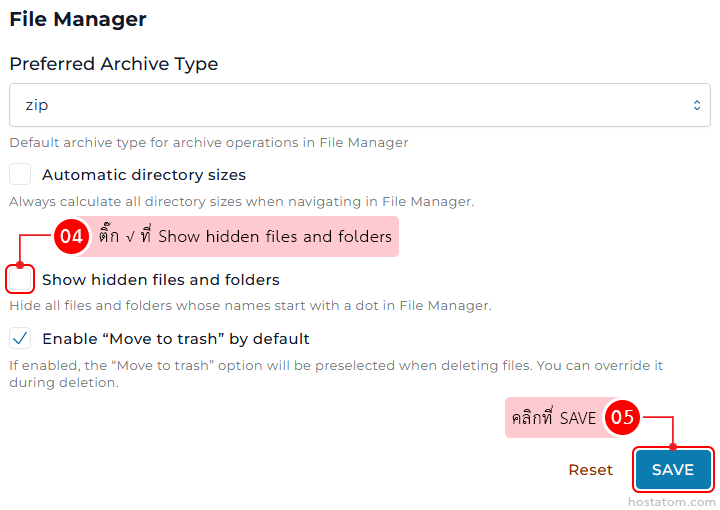The image size is (720, 510).
Task: Click the Show hidden files and folders label
Action: pos(161,280)
